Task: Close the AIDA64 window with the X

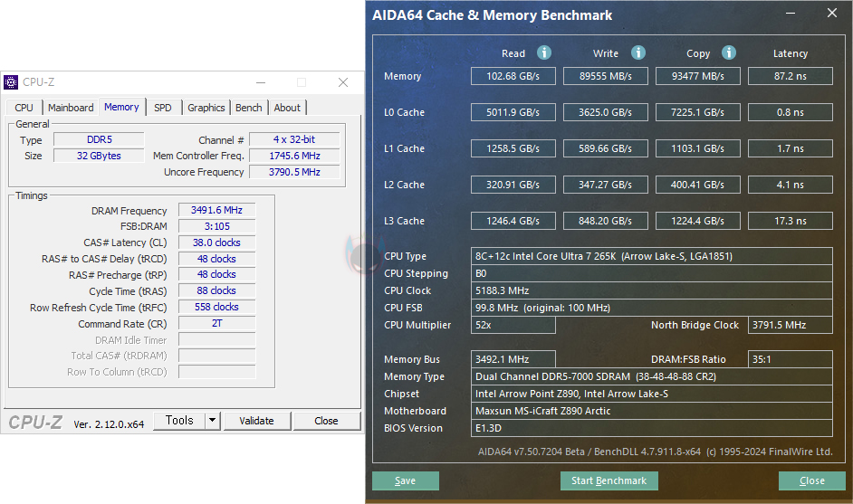Action: [832, 13]
